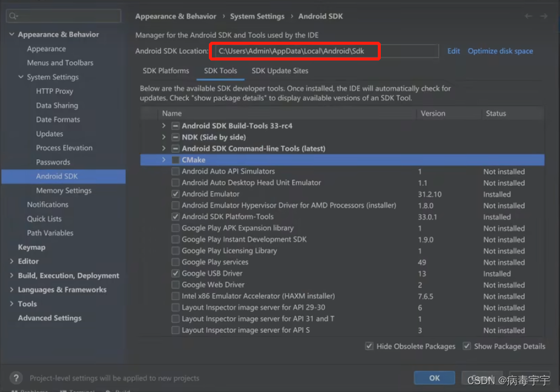Uncheck Android Emulator checkbox
560x392 pixels.
176,194
